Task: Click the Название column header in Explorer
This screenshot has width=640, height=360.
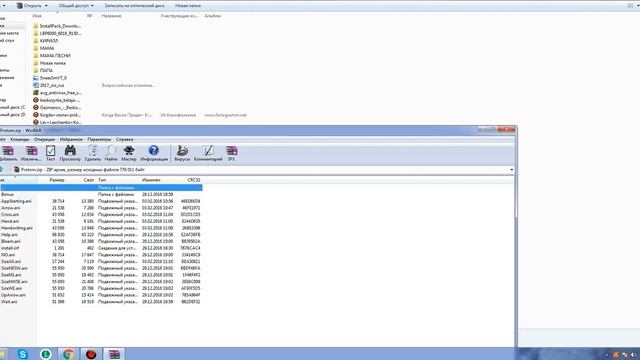Action: coord(111,16)
